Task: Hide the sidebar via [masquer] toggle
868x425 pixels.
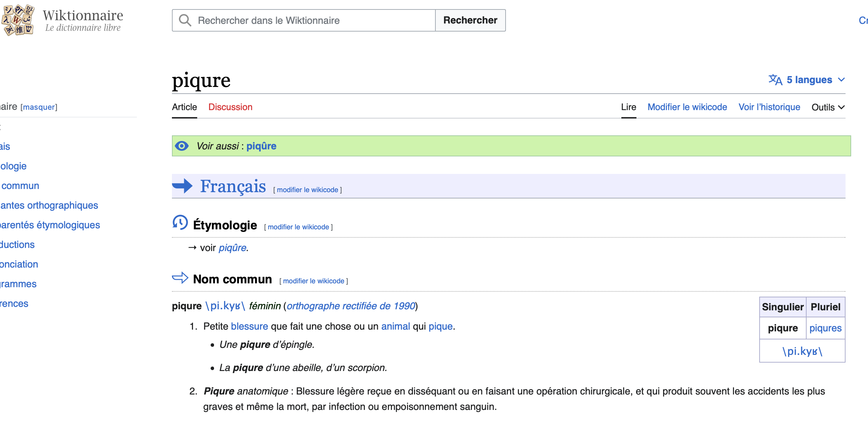Action: [39, 107]
